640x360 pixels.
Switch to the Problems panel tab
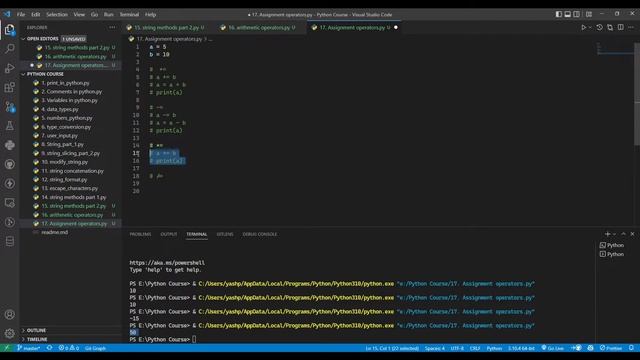click(x=140, y=234)
